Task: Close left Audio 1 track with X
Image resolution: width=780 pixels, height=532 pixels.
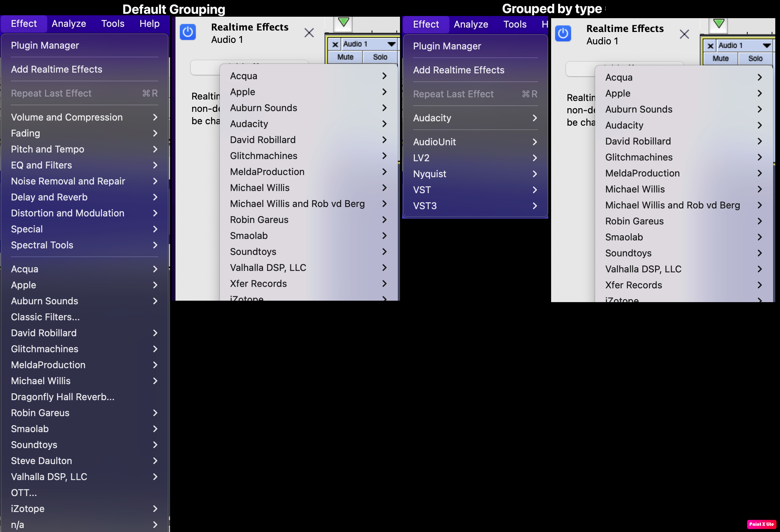Action: pyautogui.click(x=335, y=44)
